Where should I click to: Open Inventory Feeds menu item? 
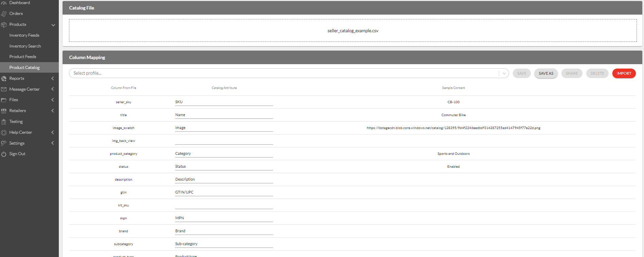point(24,35)
